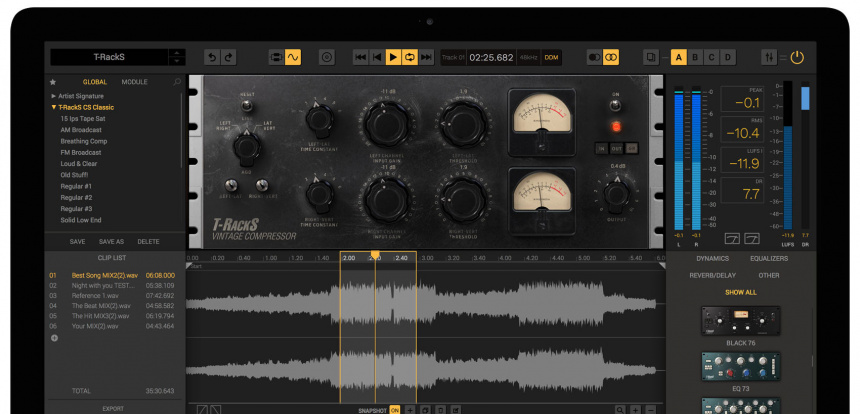Image resolution: width=860 pixels, height=414 pixels.
Task: Select GR meter mode button
Action: (631, 148)
